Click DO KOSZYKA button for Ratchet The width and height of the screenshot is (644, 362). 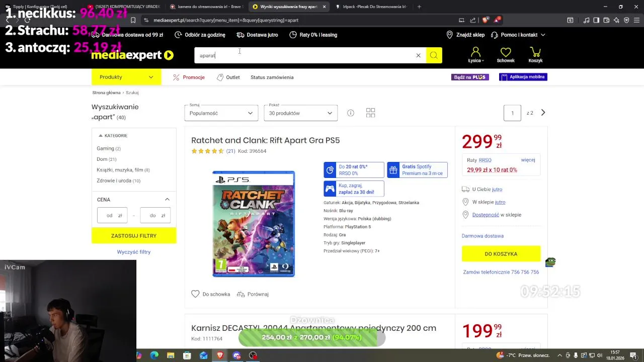pyautogui.click(x=501, y=254)
